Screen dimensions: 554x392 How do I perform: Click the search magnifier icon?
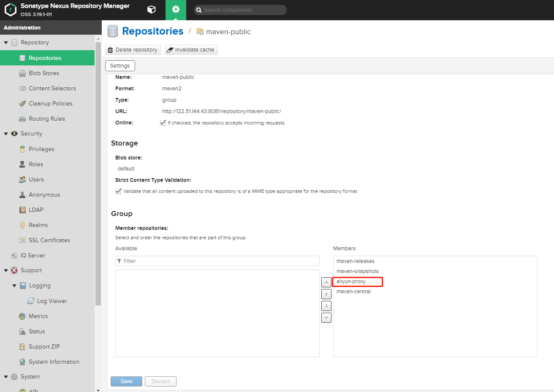pyautogui.click(x=199, y=10)
